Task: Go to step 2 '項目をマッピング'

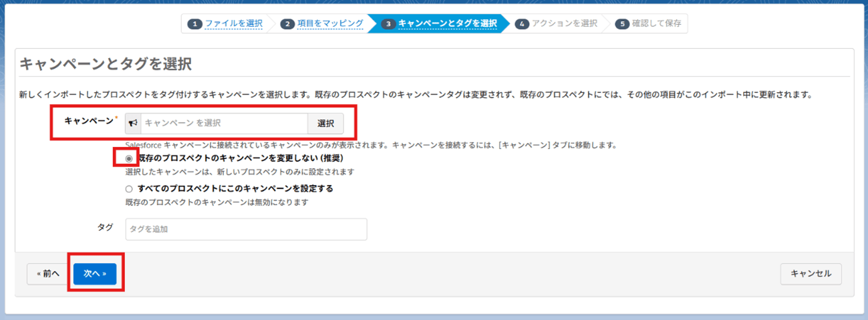Action: coord(322,23)
